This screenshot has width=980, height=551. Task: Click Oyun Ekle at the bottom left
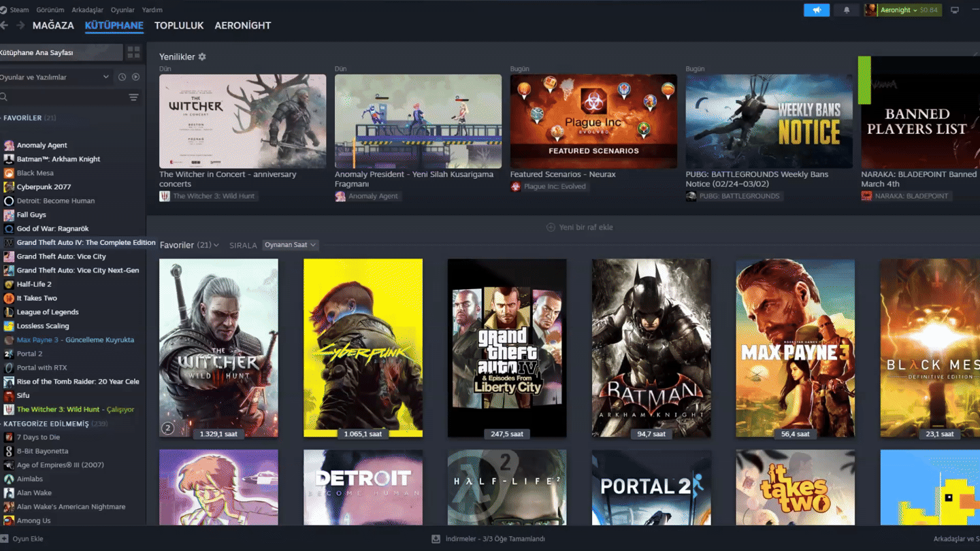click(x=22, y=539)
